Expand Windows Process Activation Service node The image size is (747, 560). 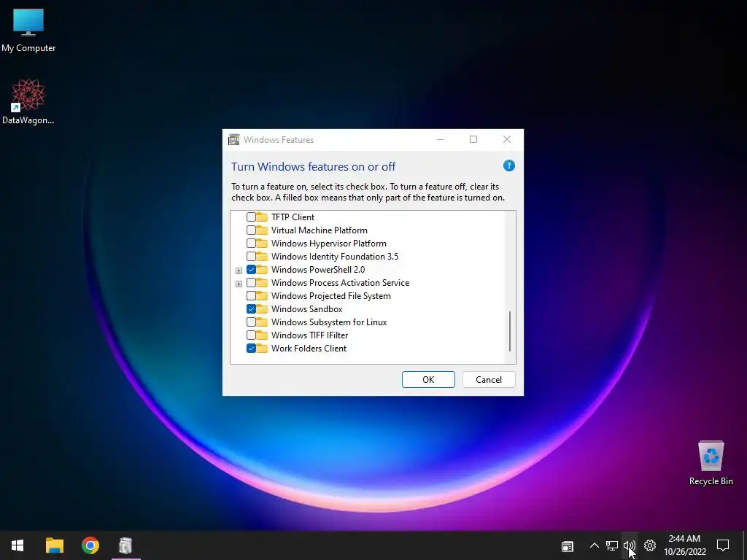(239, 284)
